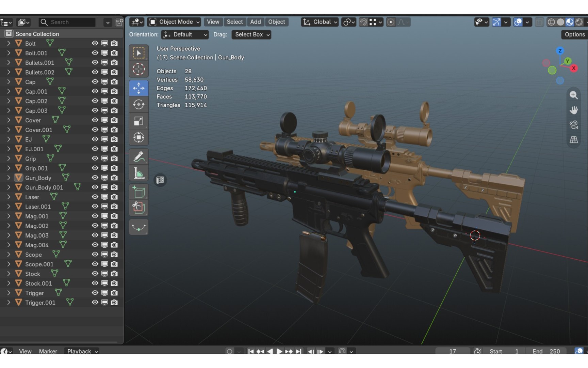588x368 pixels.
Task: Open the Select menu
Action: coord(235,22)
